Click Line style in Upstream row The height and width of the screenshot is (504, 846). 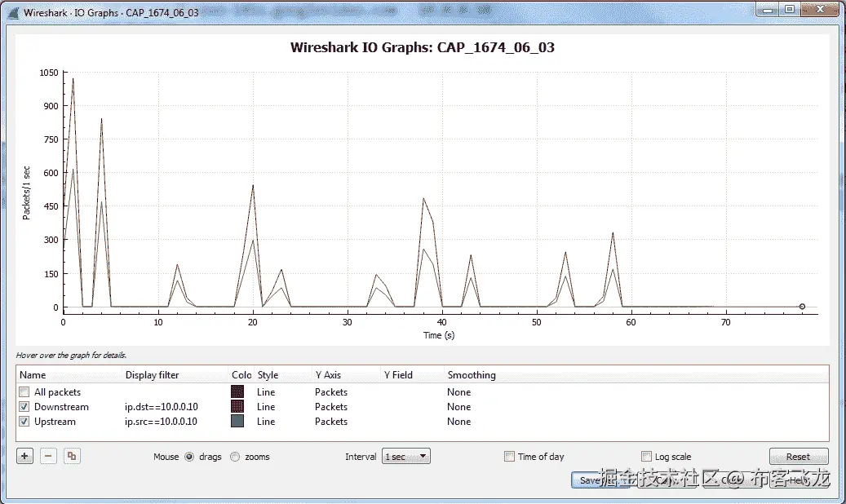[266, 422]
